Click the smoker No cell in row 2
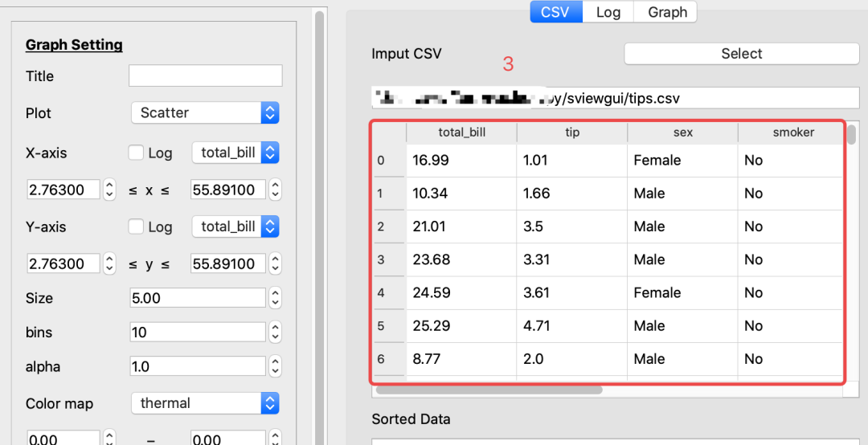 [791, 227]
